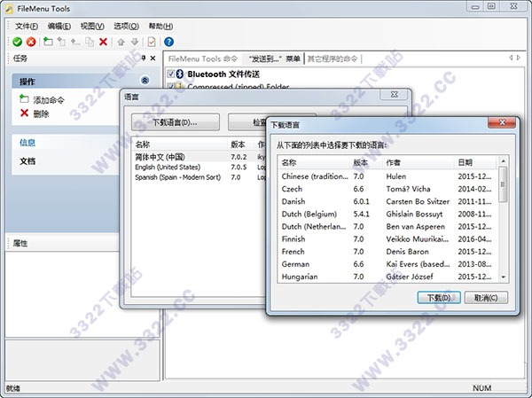
Task: Close the 下载语言 dialog with the red X
Action: pos(502,122)
